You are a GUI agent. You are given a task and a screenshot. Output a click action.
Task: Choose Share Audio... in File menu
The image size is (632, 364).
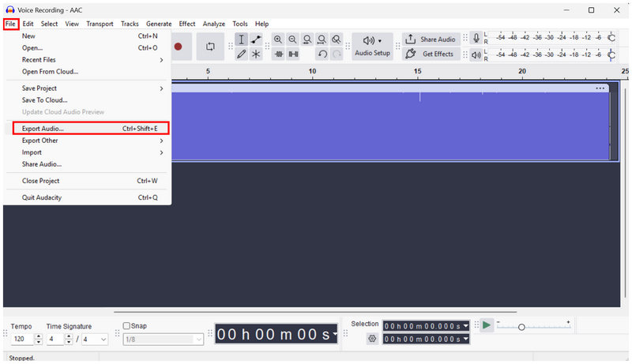click(x=87, y=164)
